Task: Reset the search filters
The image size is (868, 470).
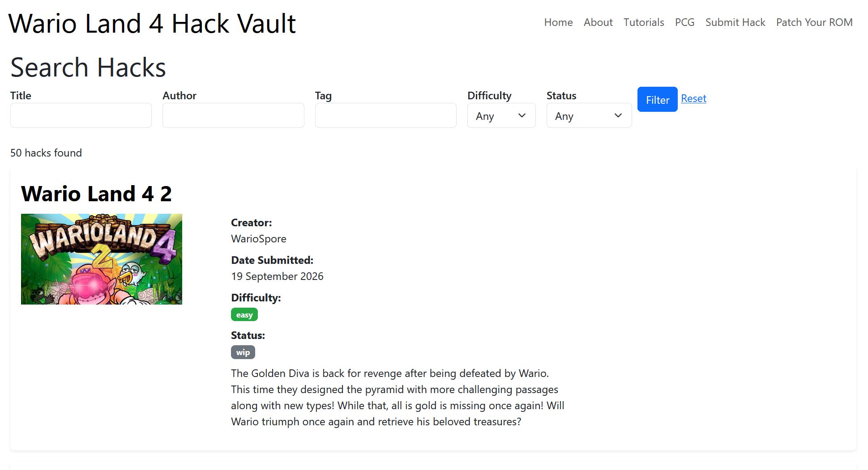Action: (693, 98)
